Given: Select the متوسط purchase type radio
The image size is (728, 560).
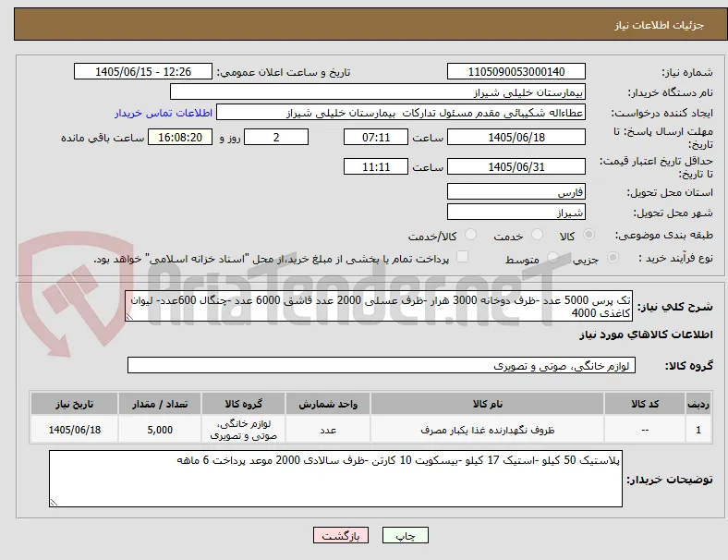Looking at the screenshot, I should point(552,257).
